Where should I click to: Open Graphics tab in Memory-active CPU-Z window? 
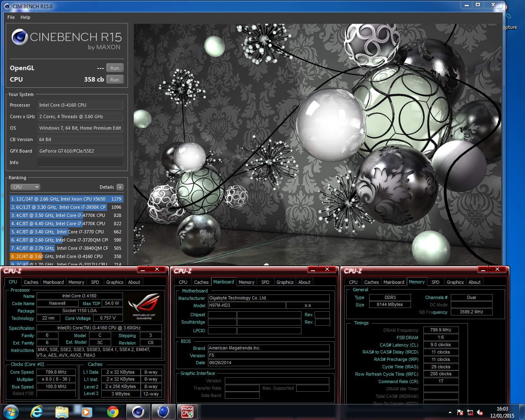click(455, 282)
